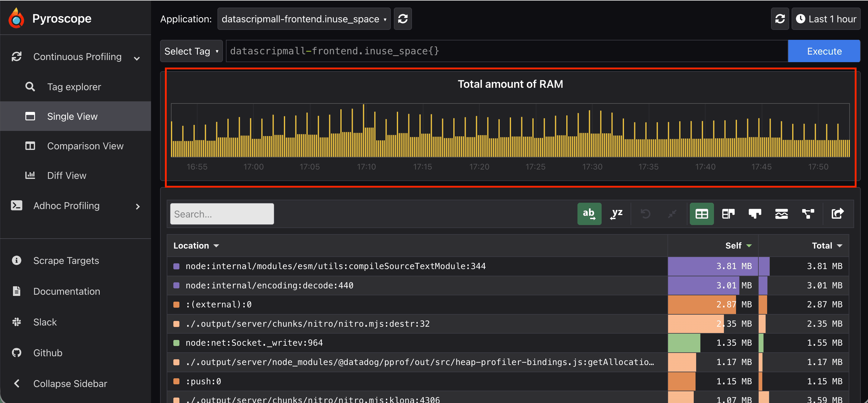Viewport: 868px width, 403px height.
Task: Open the Application dropdown
Action: [303, 19]
